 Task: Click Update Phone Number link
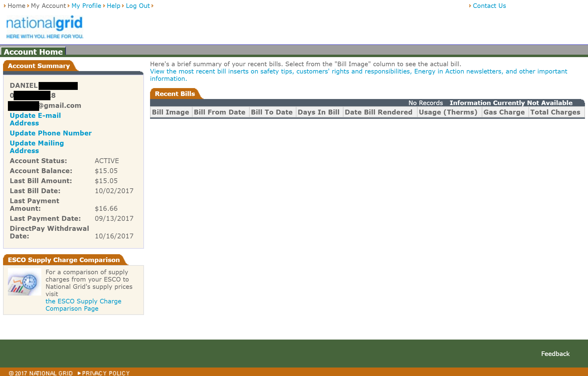click(51, 133)
